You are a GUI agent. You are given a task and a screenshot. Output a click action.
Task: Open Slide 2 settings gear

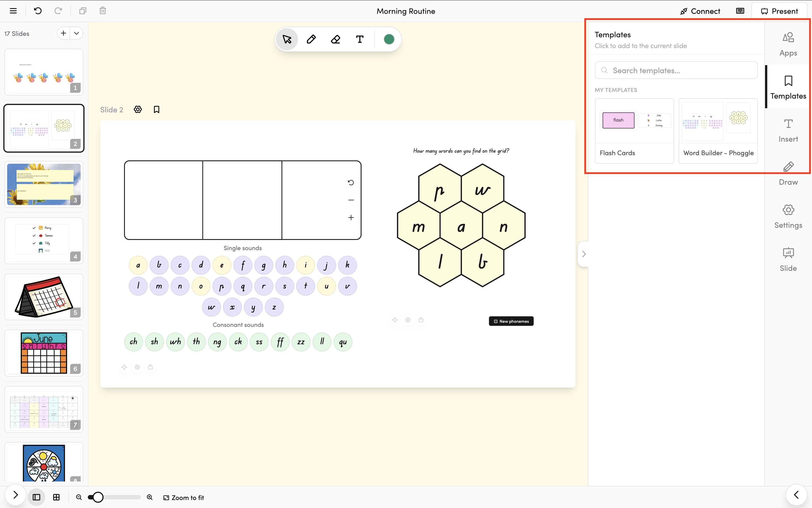click(x=138, y=110)
